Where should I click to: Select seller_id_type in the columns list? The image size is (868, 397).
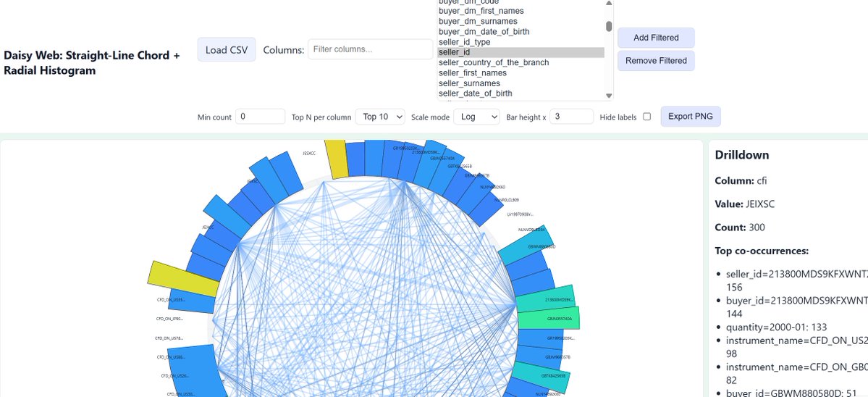[x=521, y=42]
